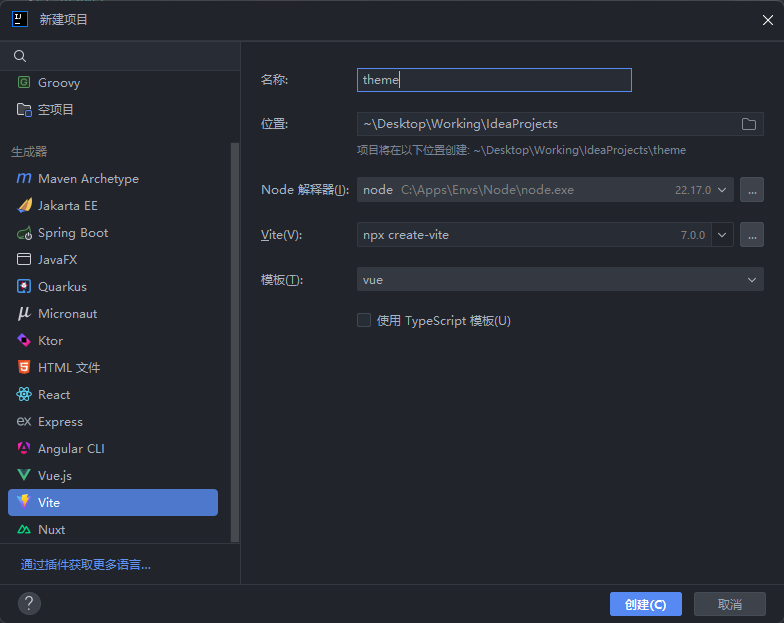Click the 22.17.0 Node version text
This screenshot has width=784, height=623.
pos(693,190)
